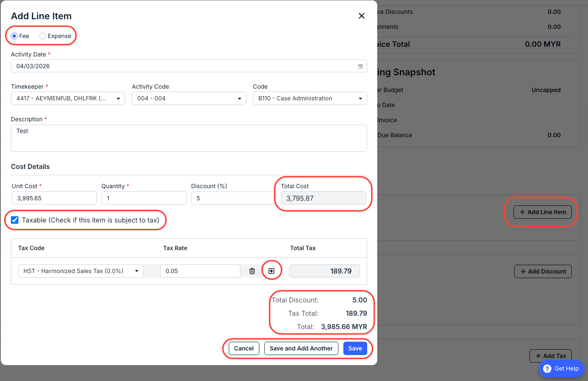Click the Total Discount value 5.00
This screenshot has width=588, height=381.
point(360,300)
